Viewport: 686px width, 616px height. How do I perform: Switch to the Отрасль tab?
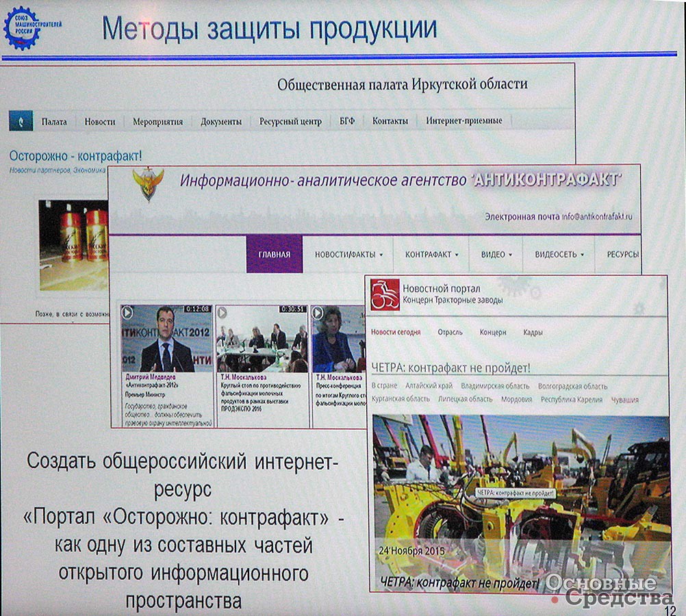tap(450, 332)
